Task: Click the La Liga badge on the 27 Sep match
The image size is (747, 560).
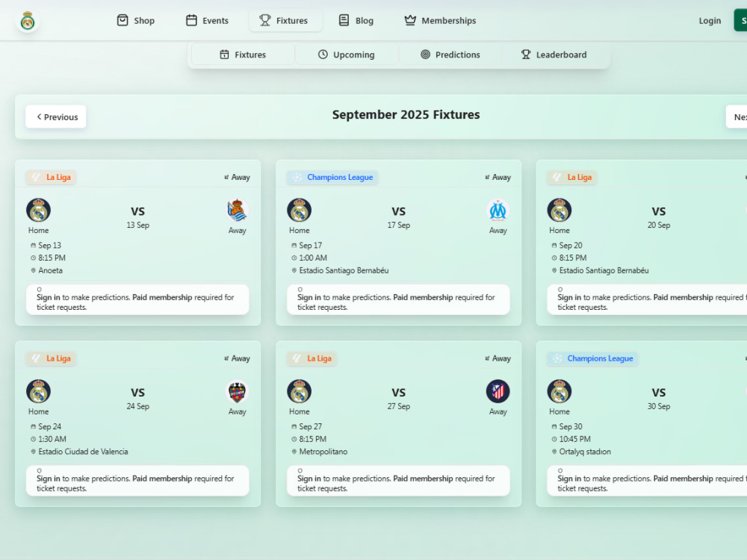Action: coord(312,358)
